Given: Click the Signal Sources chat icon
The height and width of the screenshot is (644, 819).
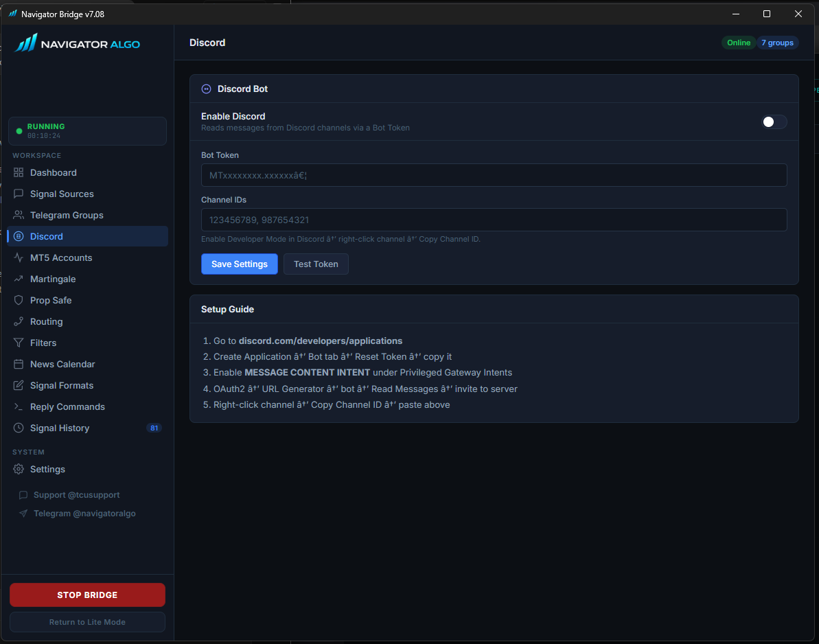Looking at the screenshot, I should (x=19, y=194).
